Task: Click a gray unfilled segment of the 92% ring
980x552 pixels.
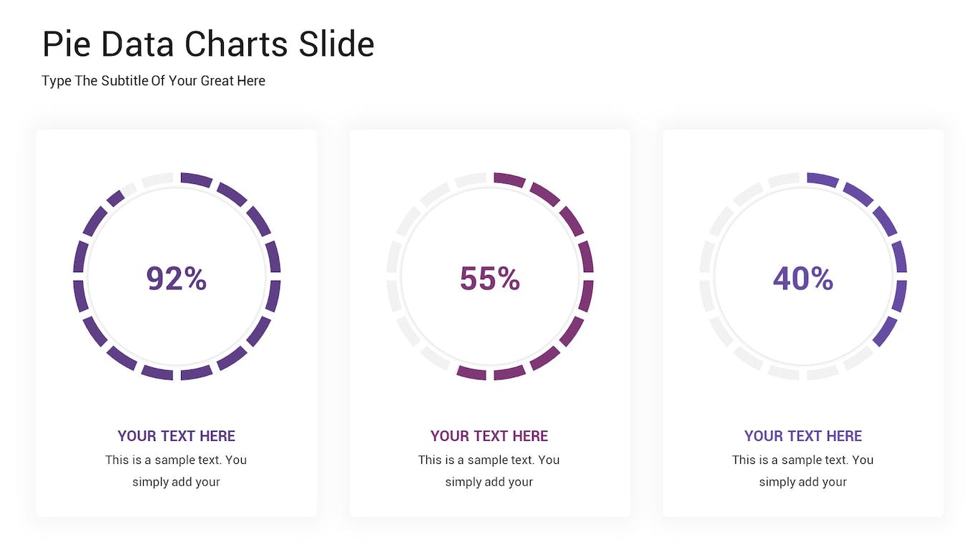Action: click(x=157, y=180)
